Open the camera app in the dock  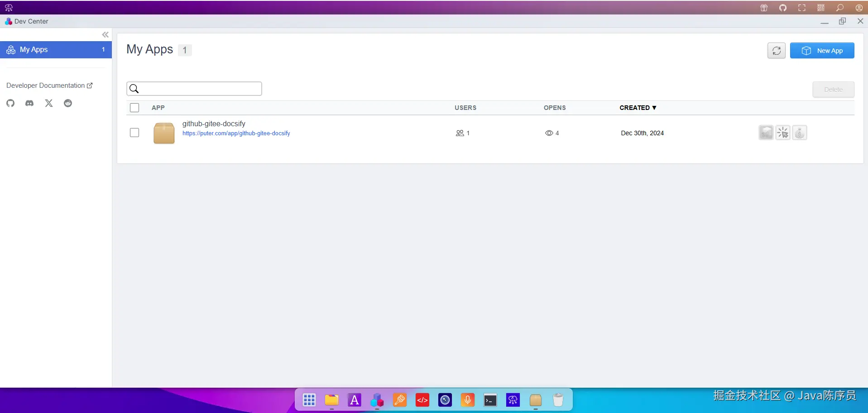(x=445, y=400)
